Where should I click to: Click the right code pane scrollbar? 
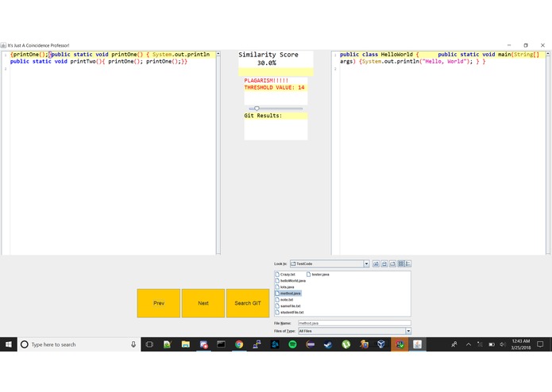[x=548, y=153]
